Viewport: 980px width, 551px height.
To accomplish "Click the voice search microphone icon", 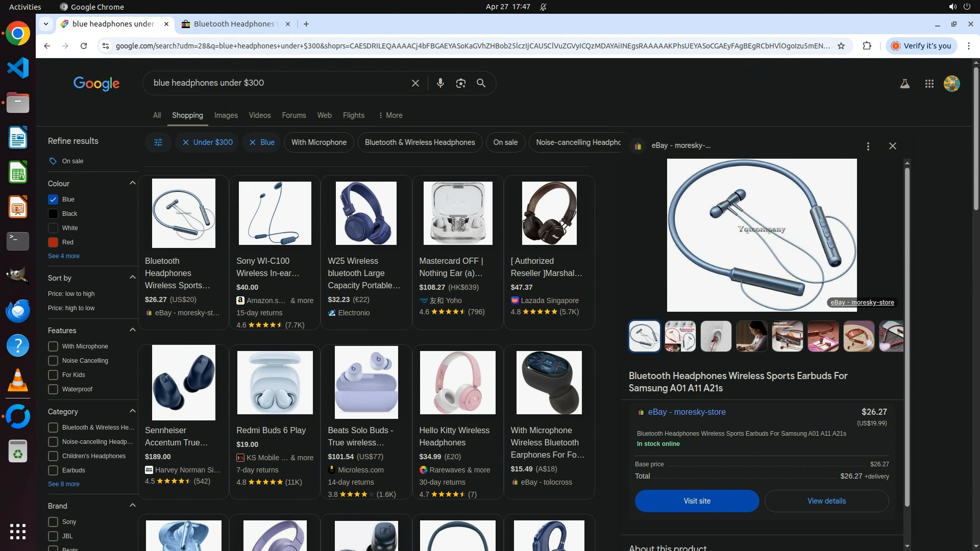I will [x=440, y=83].
